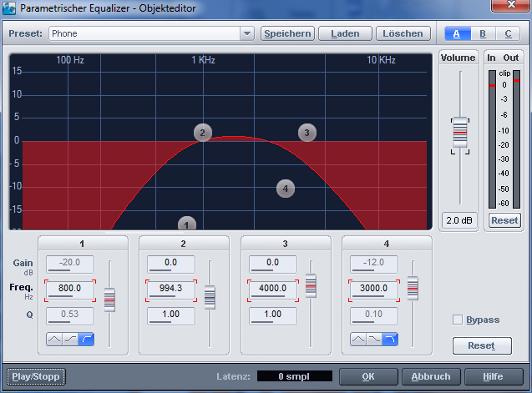Click the equalizer Reset button below Bypass
This screenshot has height=393, width=532.
pos(482,345)
